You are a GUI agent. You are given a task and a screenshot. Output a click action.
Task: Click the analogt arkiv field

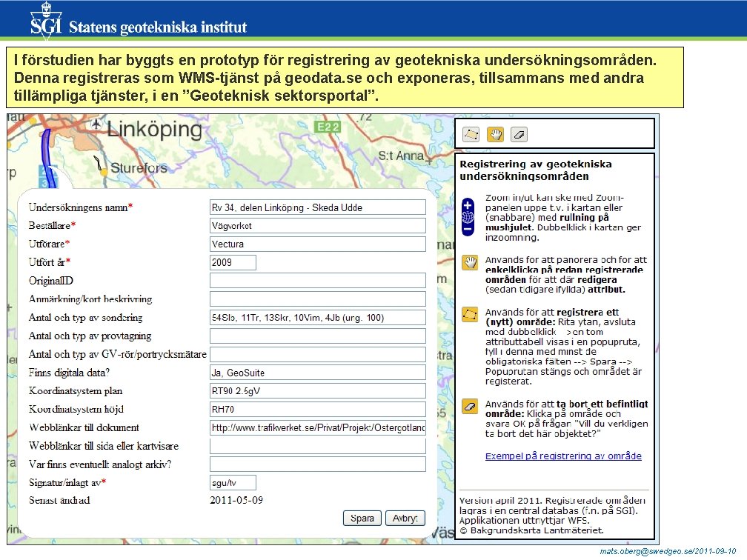click(x=318, y=464)
